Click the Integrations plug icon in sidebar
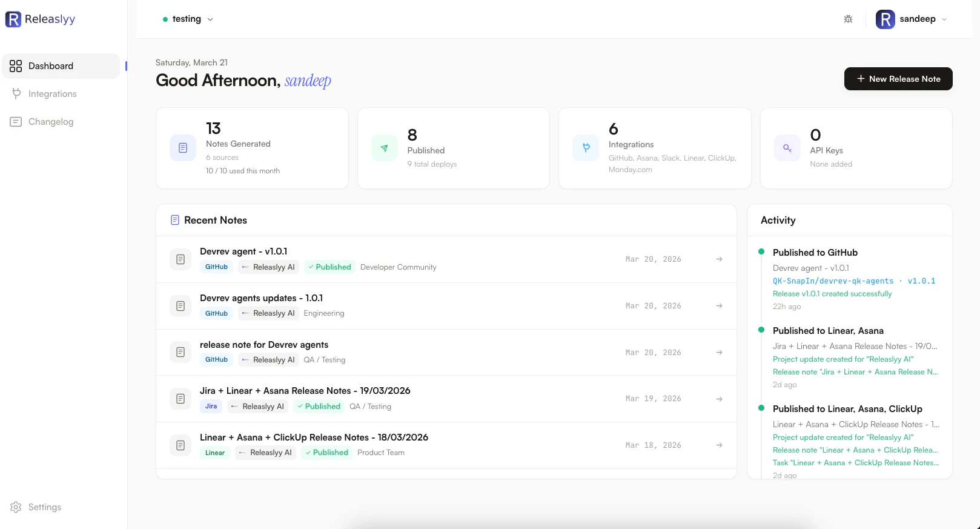The height and width of the screenshot is (529, 980). click(x=16, y=94)
